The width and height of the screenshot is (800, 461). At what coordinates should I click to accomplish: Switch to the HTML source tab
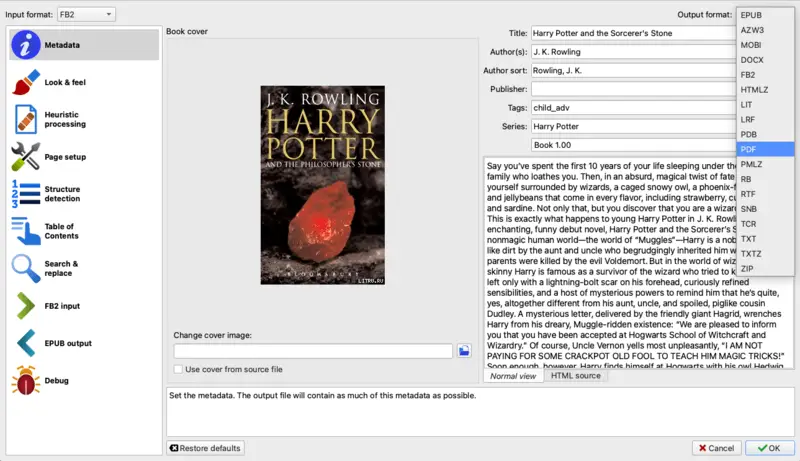(x=576, y=376)
